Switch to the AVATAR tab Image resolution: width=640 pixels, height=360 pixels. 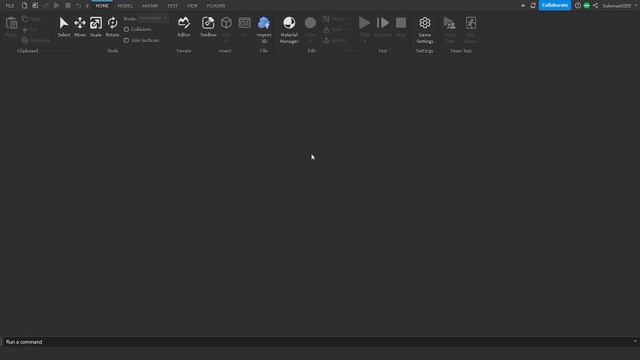(150, 6)
